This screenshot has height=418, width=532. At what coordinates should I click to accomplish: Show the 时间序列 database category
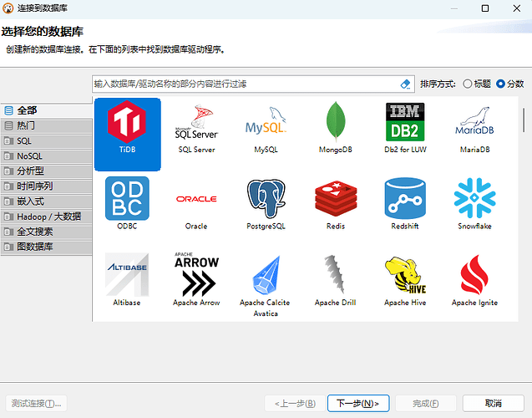[x=46, y=186]
